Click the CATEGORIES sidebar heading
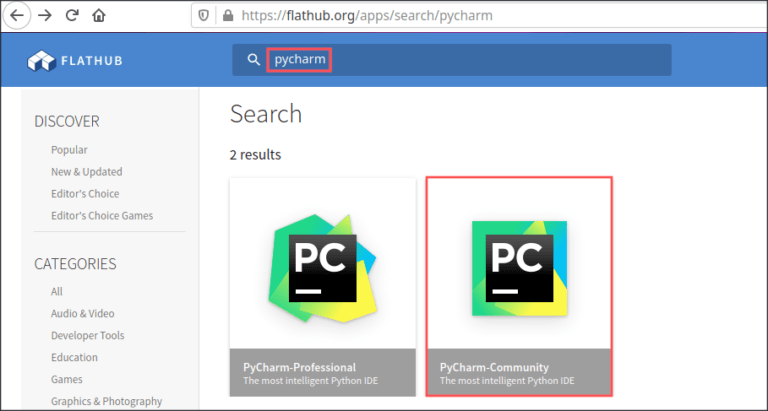 pyautogui.click(x=75, y=264)
